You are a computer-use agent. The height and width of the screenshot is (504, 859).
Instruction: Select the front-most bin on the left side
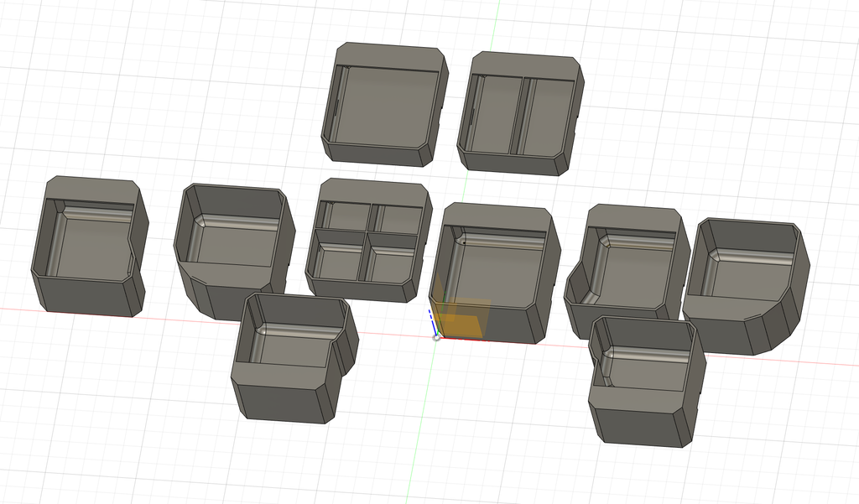pos(294,358)
